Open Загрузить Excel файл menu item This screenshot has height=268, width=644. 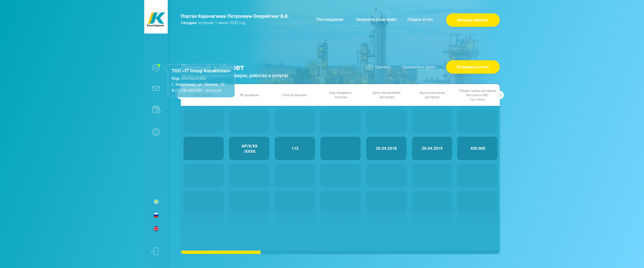tap(376, 20)
